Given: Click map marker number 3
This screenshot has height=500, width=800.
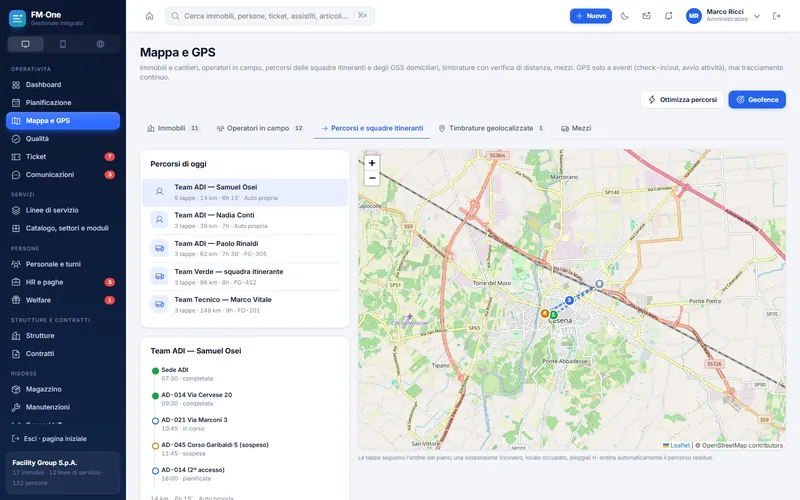Looking at the screenshot, I should point(569,301).
